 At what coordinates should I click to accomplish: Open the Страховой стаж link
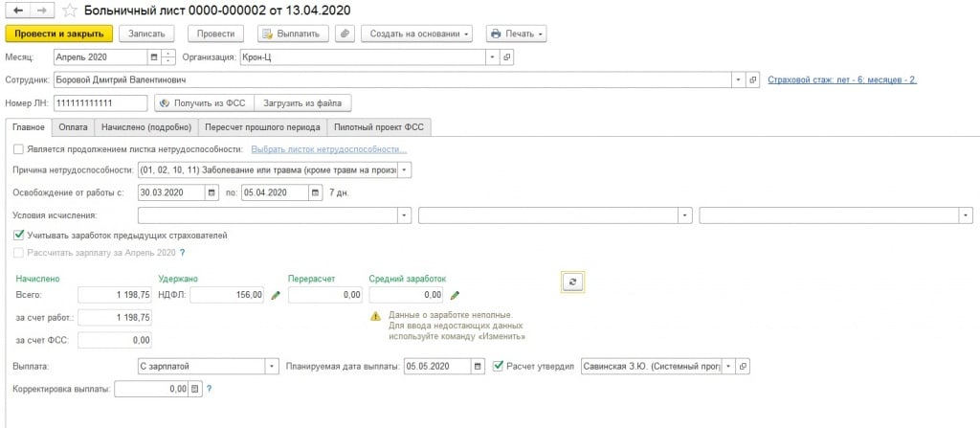coord(842,80)
